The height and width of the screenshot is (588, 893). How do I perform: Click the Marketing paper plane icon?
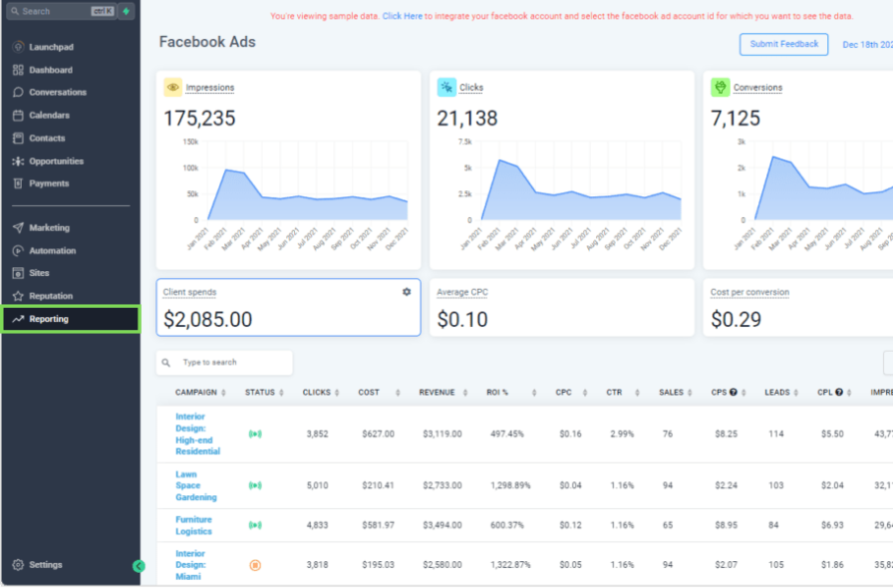(18, 228)
